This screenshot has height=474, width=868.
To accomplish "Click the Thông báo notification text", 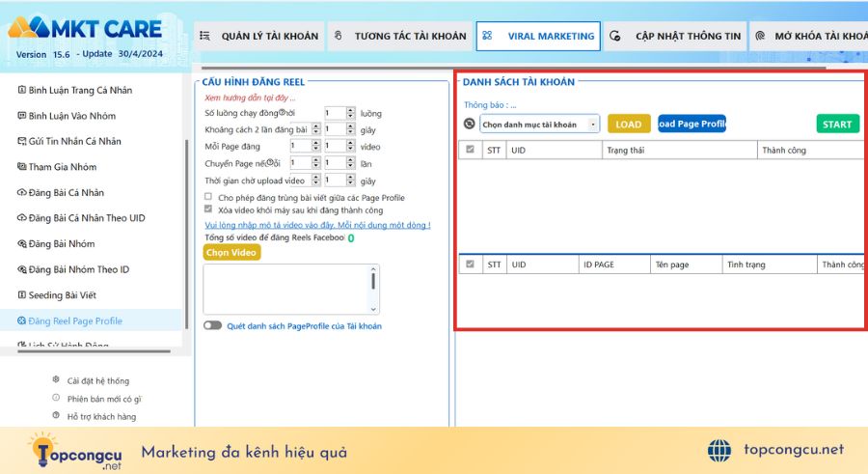I will (490, 105).
